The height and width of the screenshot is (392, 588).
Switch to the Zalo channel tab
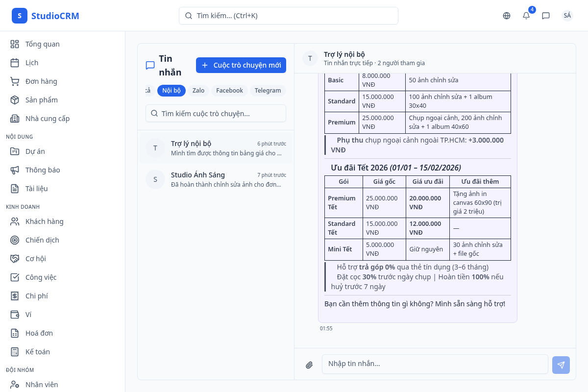pyautogui.click(x=198, y=91)
